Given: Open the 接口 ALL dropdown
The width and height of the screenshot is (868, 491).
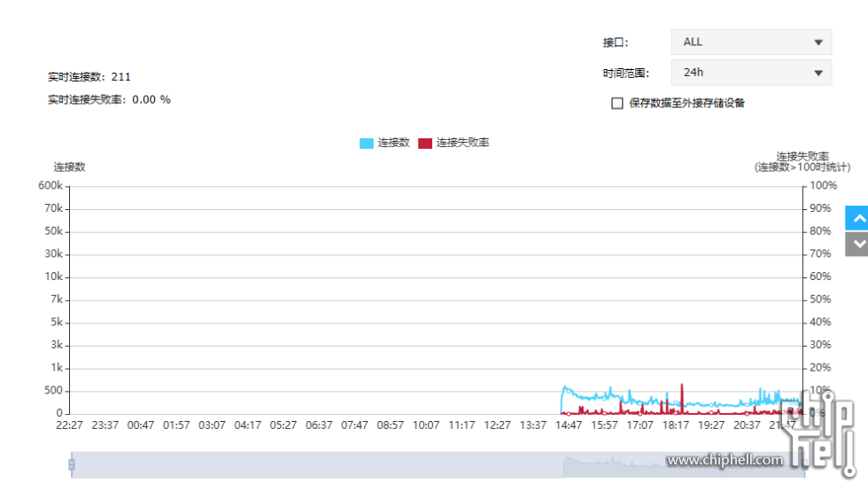Looking at the screenshot, I should click(x=751, y=43).
